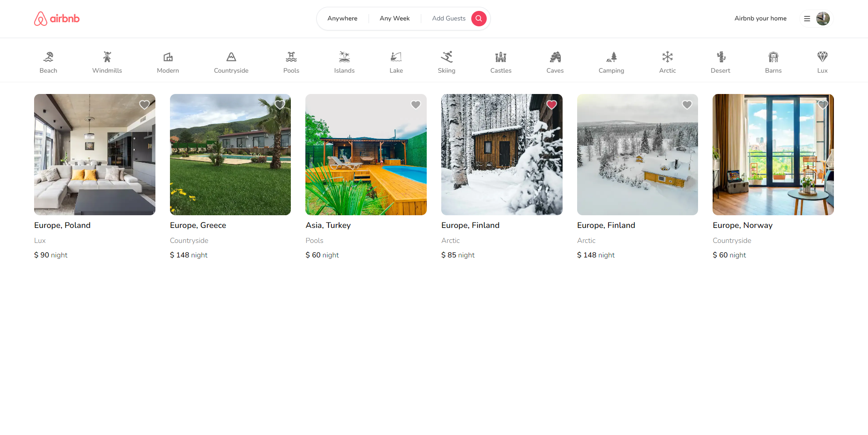Toggle heart on Asia, Turkey listing
Image resolution: width=868 pixels, height=435 pixels.
tap(415, 105)
